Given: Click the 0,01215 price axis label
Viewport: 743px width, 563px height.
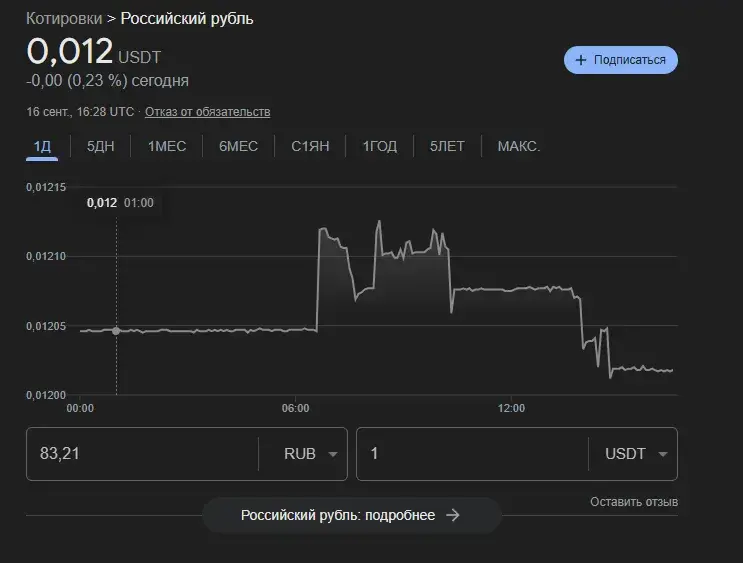Looking at the screenshot, I should pos(46,187).
